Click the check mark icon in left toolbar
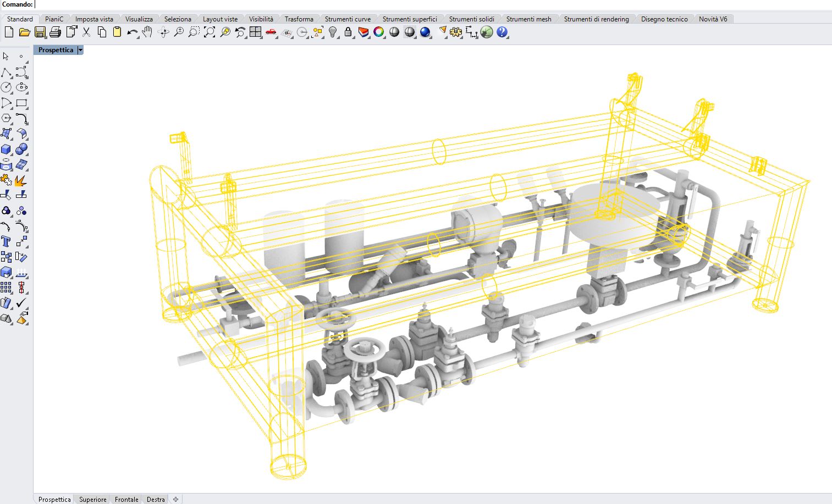The height and width of the screenshot is (504, 832). click(21, 303)
